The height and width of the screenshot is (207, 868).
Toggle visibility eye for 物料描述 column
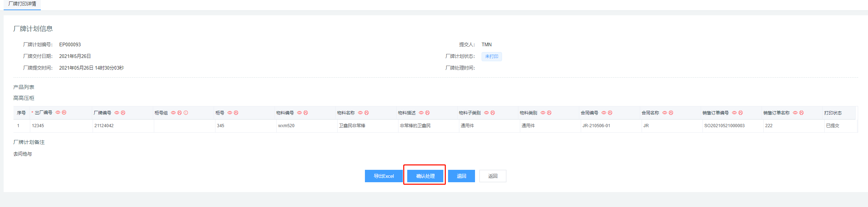coord(421,113)
